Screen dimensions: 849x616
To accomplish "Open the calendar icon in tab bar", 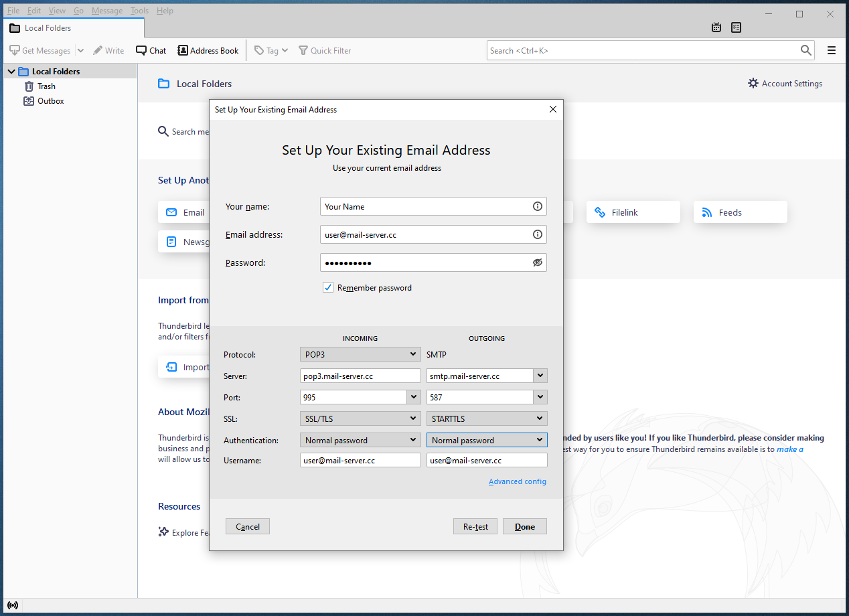I will [x=716, y=27].
